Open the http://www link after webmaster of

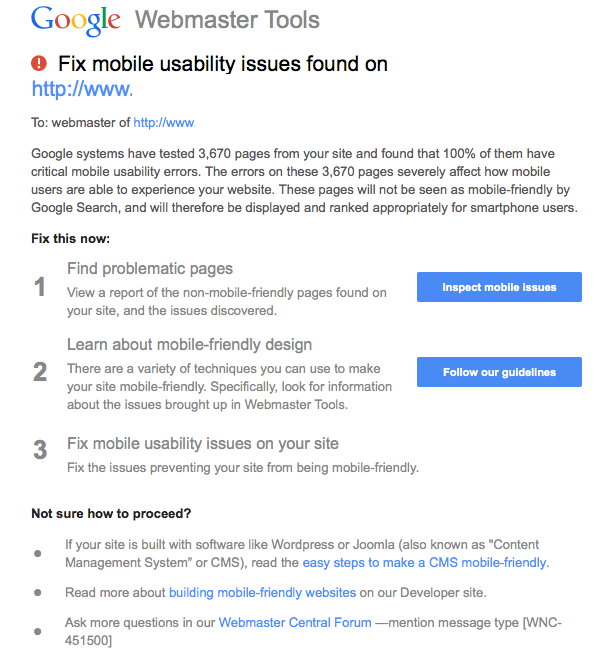coord(163,123)
